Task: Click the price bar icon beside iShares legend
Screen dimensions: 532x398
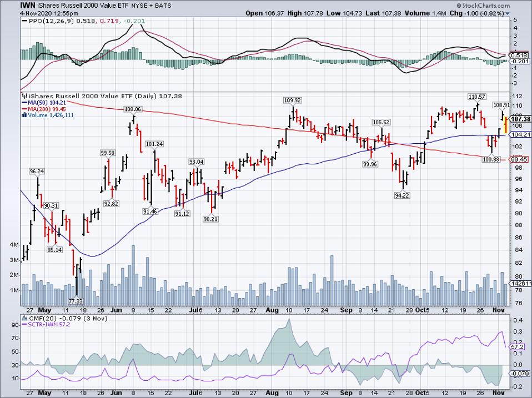Action: (x=24, y=96)
